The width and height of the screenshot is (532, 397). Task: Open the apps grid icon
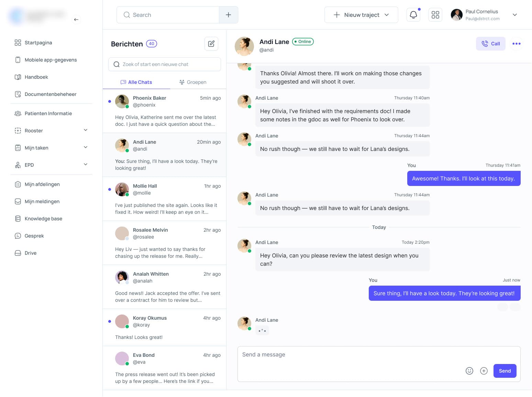435,15
